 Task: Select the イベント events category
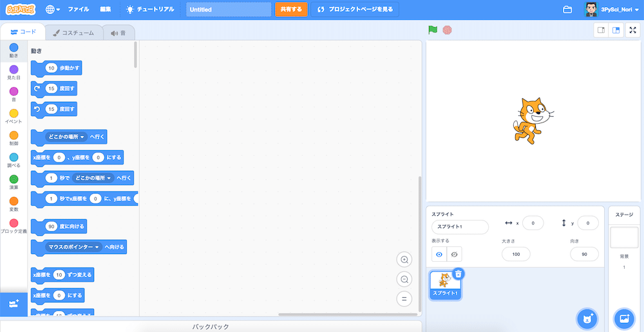14,117
